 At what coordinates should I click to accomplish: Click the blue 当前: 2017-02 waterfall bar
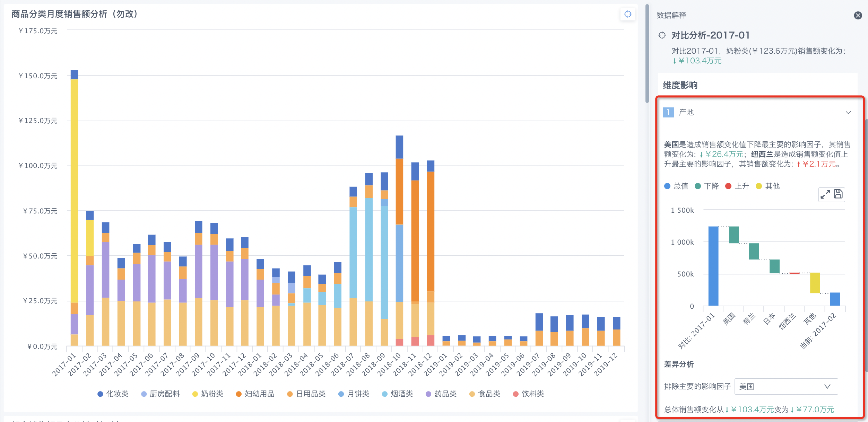[835, 299]
